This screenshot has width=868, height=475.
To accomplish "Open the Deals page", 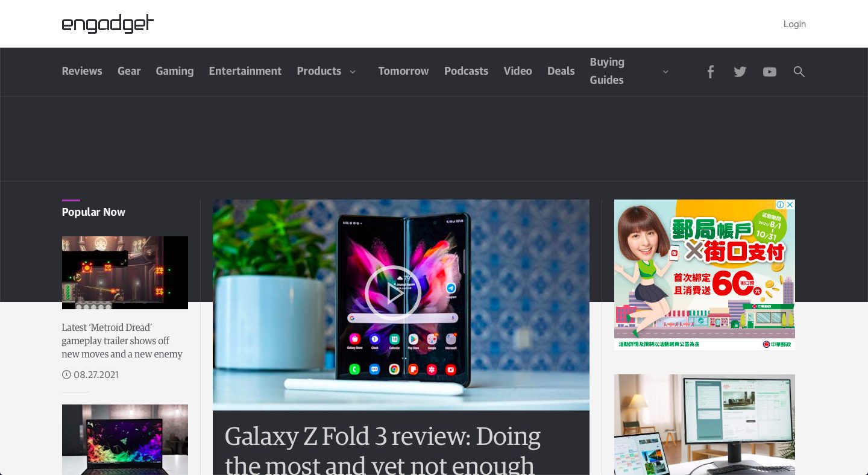I will [561, 71].
